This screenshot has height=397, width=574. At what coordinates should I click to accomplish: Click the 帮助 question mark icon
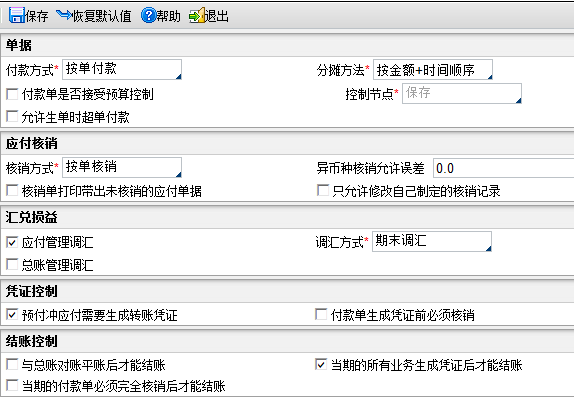point(148,15)
